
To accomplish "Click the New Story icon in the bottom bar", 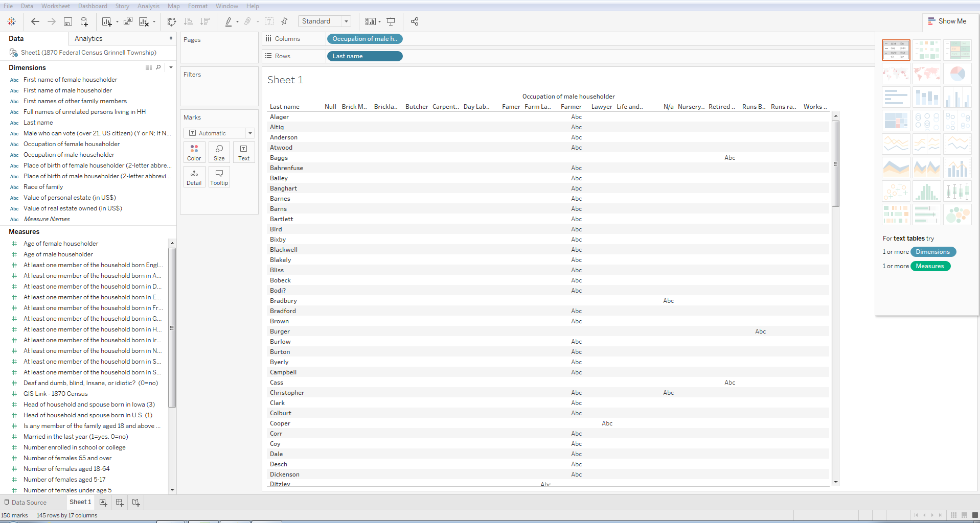I will click(136, 503).
